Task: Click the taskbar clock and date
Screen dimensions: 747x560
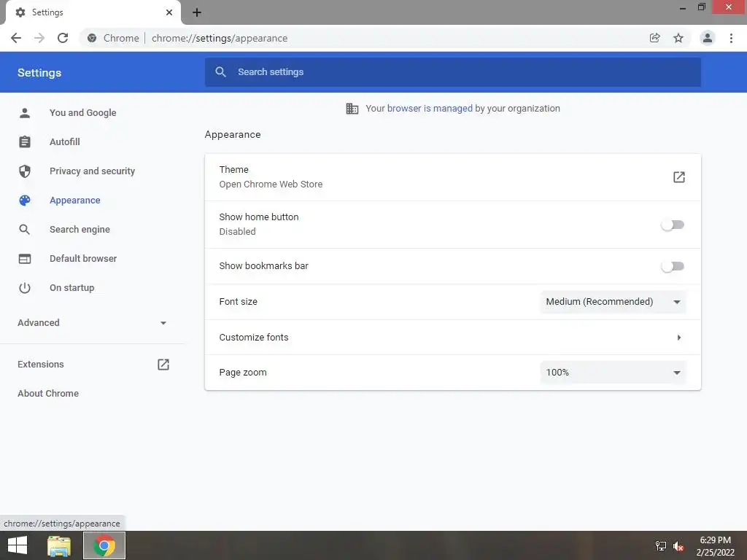Action: point(715,546)
